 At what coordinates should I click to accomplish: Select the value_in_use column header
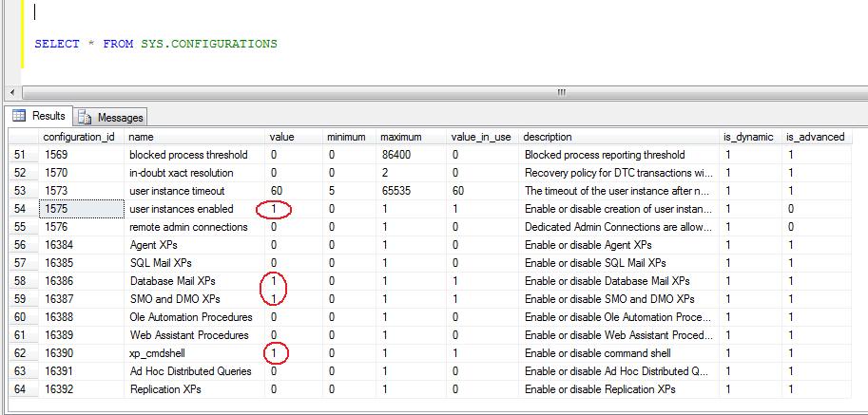tap(480, 137)
